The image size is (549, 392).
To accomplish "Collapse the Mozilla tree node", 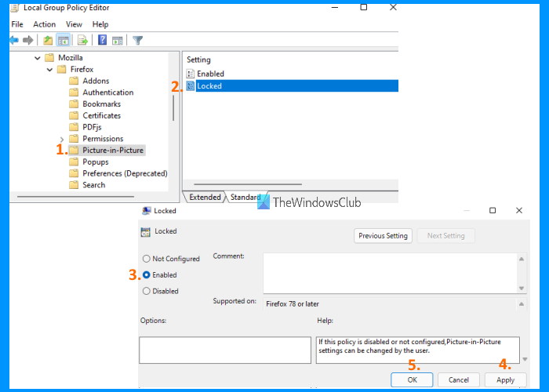I will point(38,58).
